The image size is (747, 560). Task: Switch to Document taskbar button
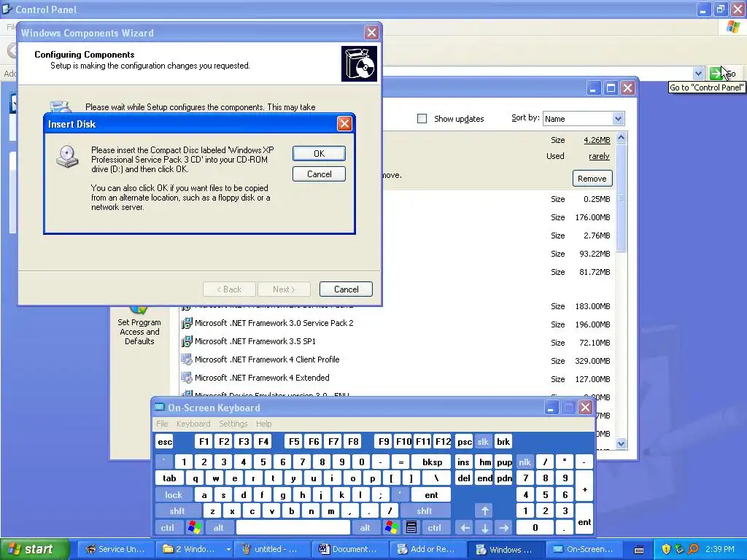point(349,549)
